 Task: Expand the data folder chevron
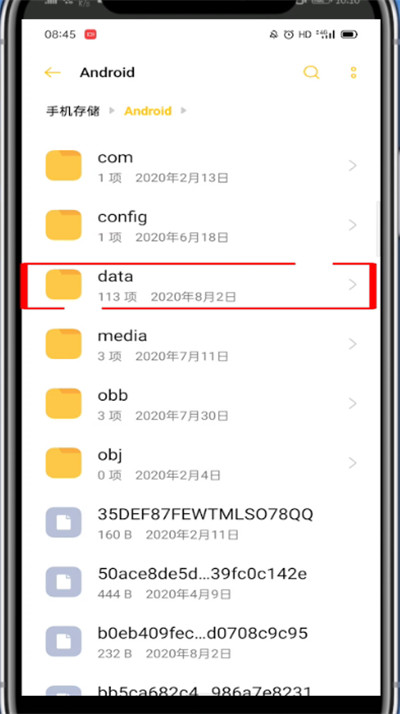(352, 285)
